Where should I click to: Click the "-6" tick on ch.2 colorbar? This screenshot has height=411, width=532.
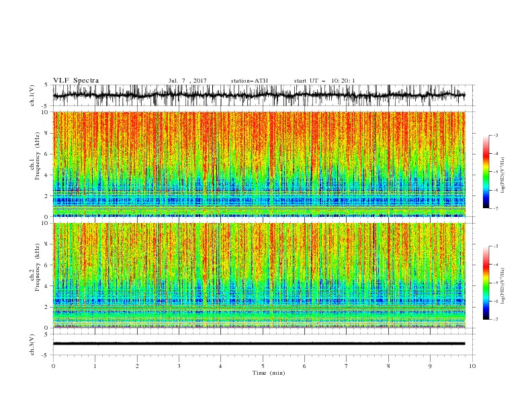click(495, 301)
